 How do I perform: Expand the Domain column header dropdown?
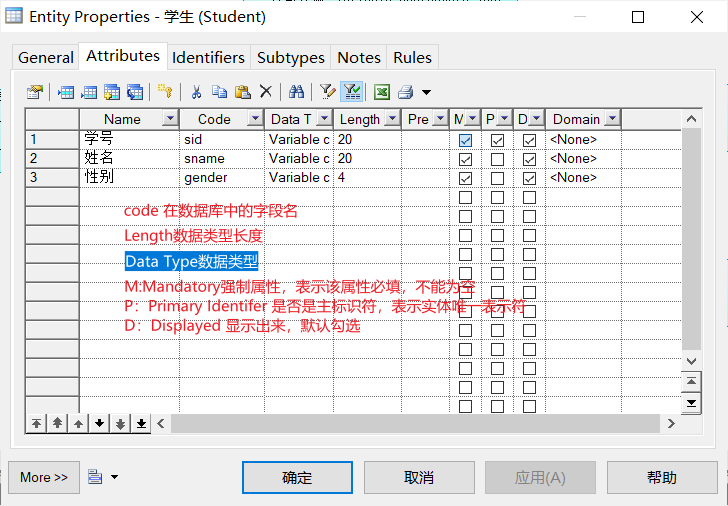point(611,119)
